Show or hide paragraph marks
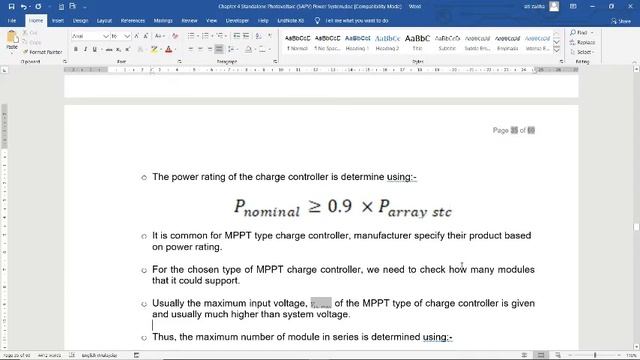Viewport: 640px width, 360px height. pyautogui.click(x=270, y=36)
